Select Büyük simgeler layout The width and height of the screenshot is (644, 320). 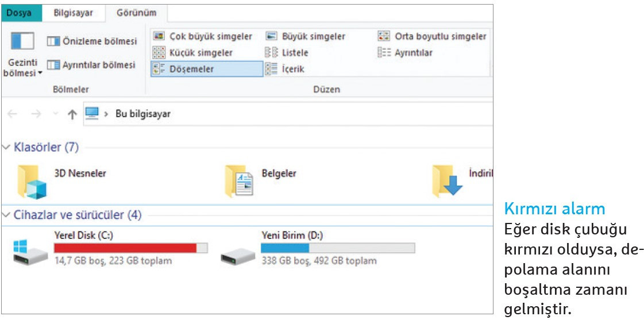[x=305, y=36]
